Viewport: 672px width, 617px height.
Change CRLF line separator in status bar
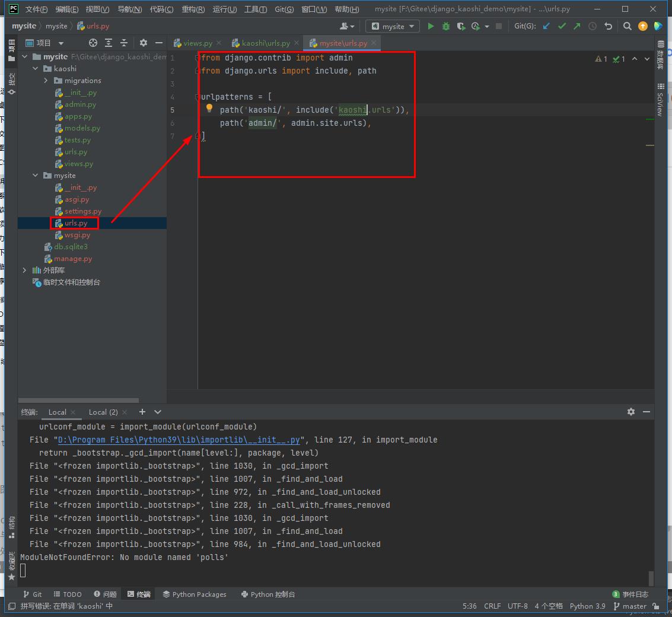[492, 606]
